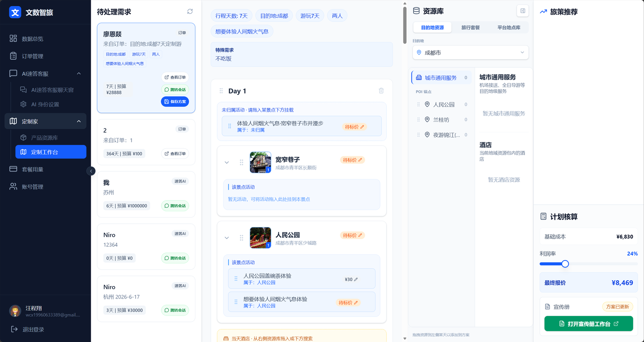Click 打开宣传册工作台 button
The image size is (644, 342).
pos(589,324)
